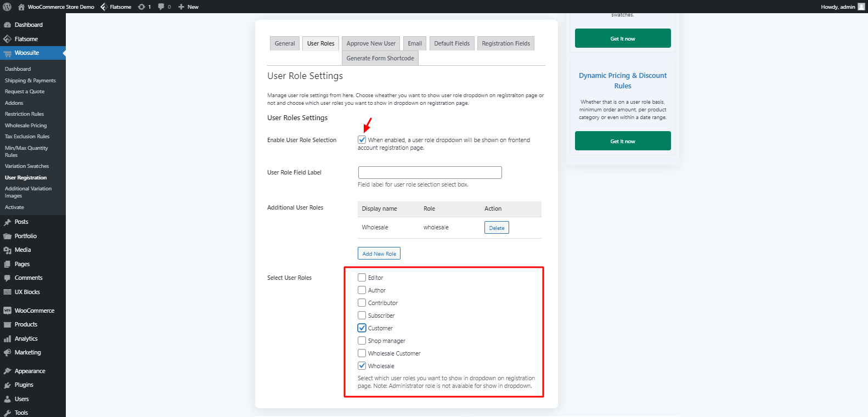Click the UX Blocks icon in sidebar

(x=7, y=292)
